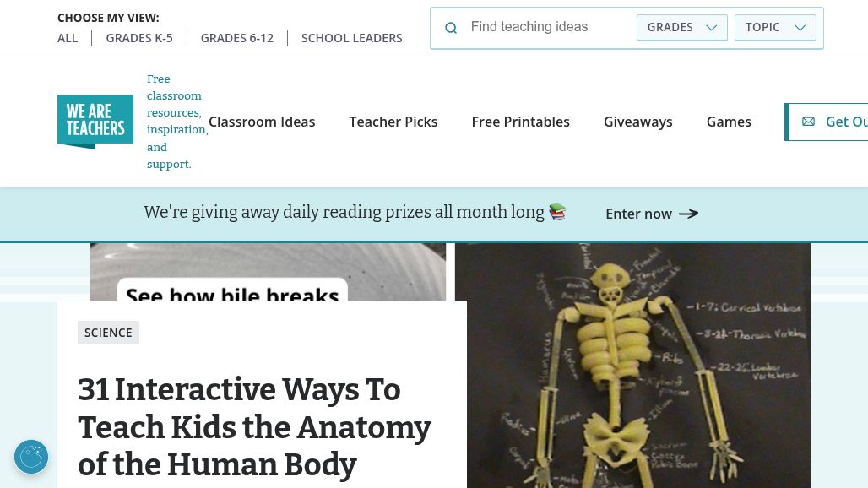Select the SCHOOL LEADERS view
Viewport: 868px width, 488px height.
(x=351, y=38)
